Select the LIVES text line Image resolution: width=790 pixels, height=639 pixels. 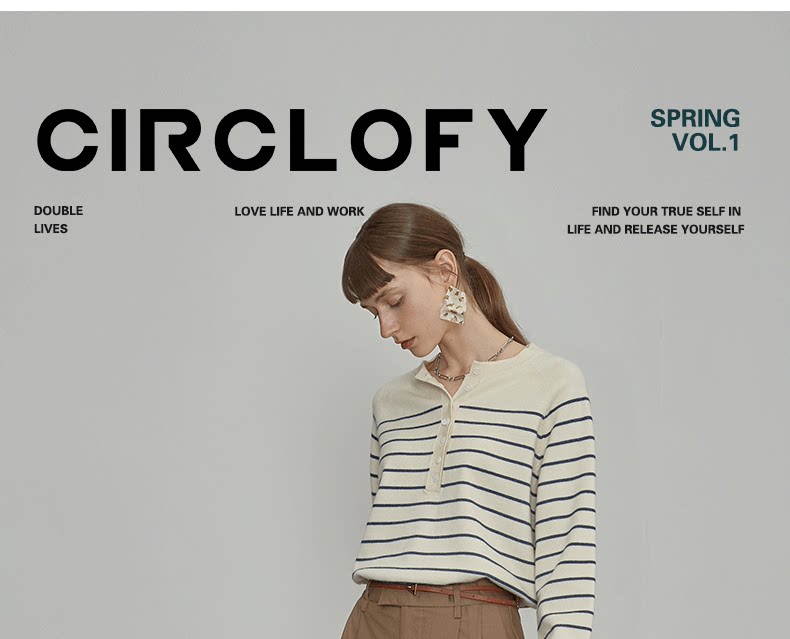(x=51, y=229)
